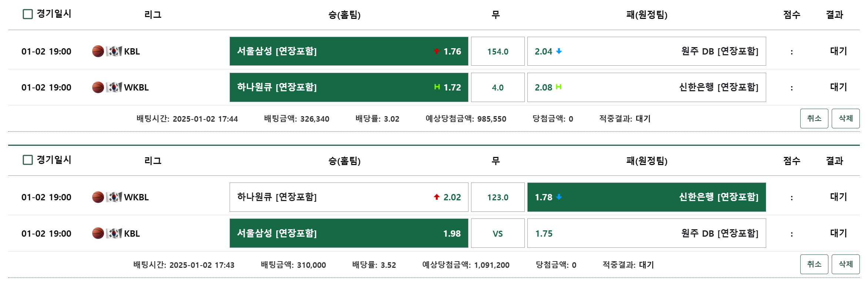The height and width of the screenshot is (286, 868).
Task: Tick the checkbox in the first bet slip header
Action: (28, 14)
